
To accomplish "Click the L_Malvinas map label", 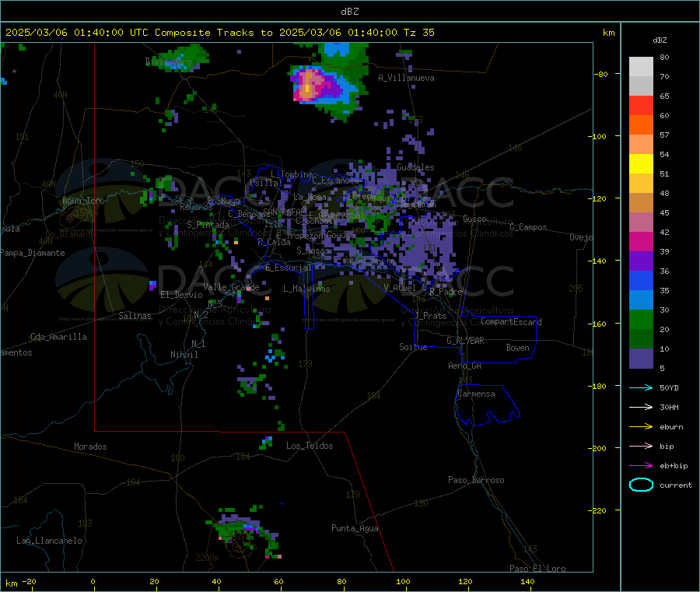I will coord(306,289).
